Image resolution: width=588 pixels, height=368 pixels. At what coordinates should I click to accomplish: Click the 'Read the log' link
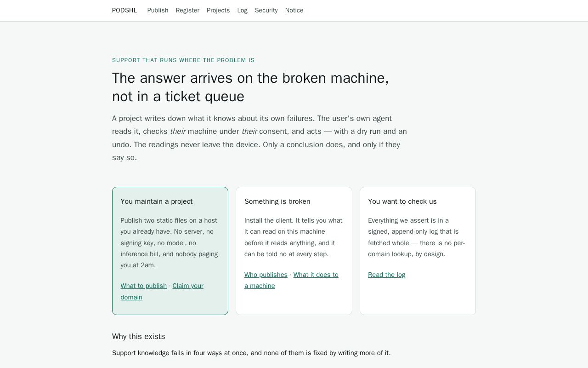(387, 275)
